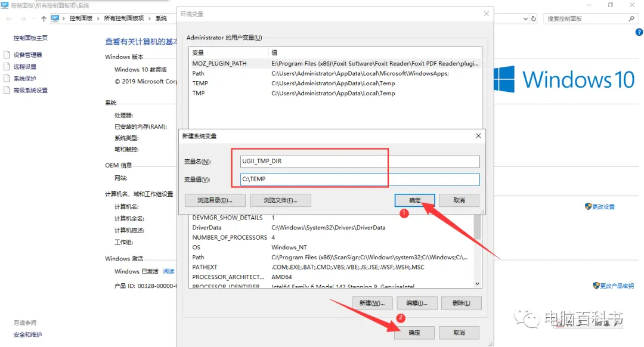Click the system variables list scrollbar thumb

[477, 227]
